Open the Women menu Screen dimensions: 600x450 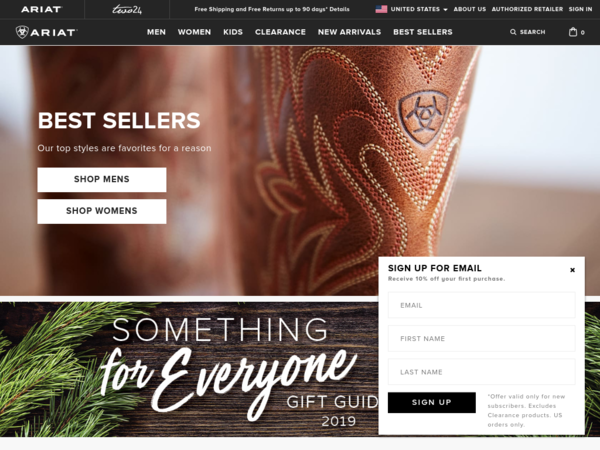click(x=194, y=32)
